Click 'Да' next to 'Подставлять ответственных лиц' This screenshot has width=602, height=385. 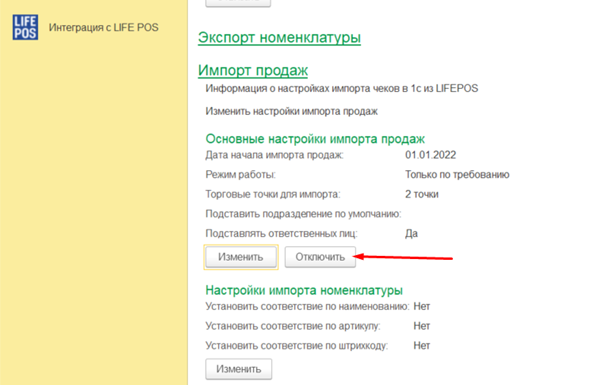(411, 233)
